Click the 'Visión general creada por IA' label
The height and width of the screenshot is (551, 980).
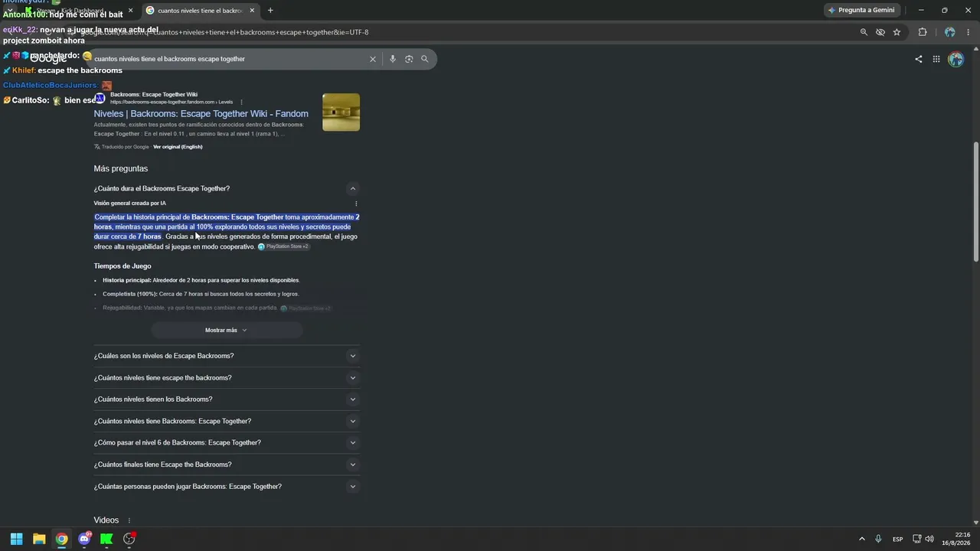coord(130,204)
